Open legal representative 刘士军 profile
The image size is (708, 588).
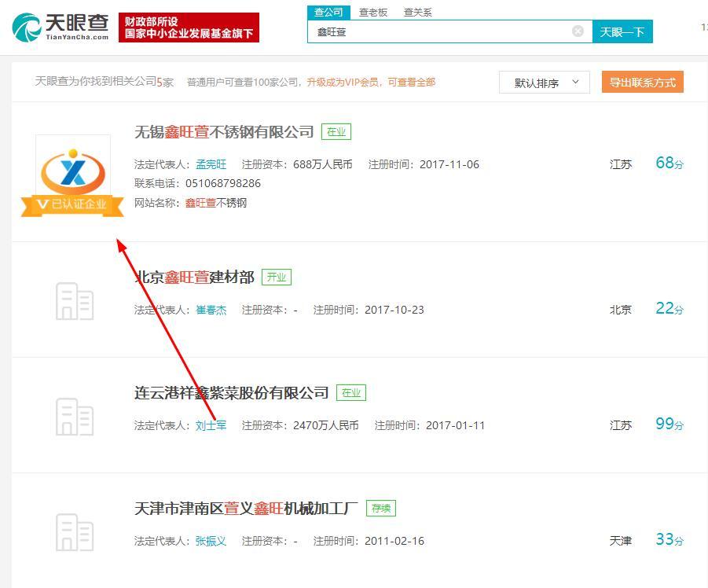(211, 425)
